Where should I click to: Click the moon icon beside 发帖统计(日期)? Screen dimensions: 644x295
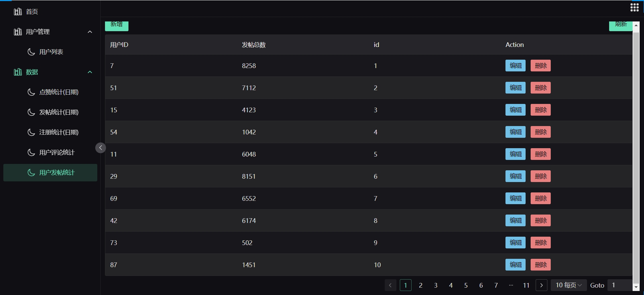click(31, 112)
